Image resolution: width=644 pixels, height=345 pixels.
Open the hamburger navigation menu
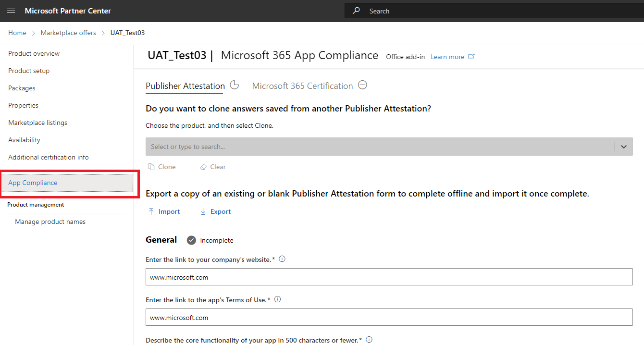coord(11,11)
